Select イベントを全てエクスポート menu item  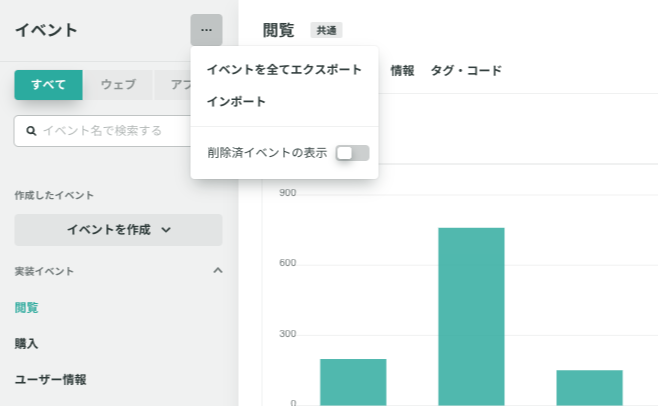coord(284,69)
